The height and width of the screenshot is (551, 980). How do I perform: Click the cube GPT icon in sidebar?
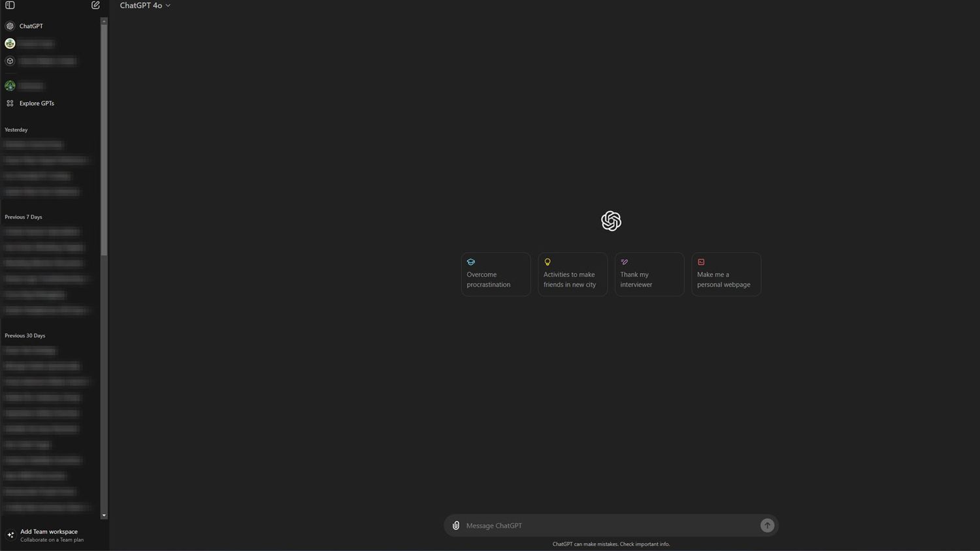click(x=10, y=61)
